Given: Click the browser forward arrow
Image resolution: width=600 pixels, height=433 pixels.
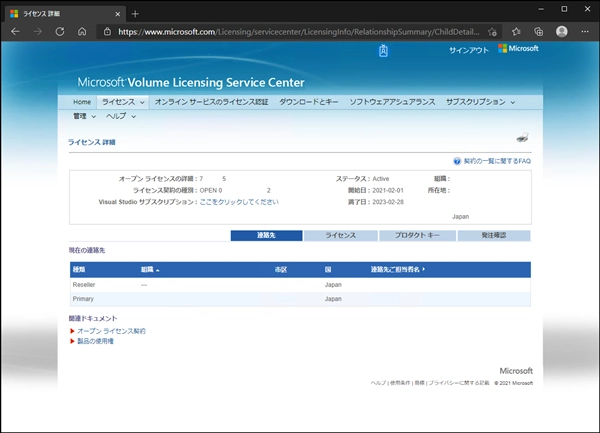Looking at the screenshot, I should tap(38, 32).
